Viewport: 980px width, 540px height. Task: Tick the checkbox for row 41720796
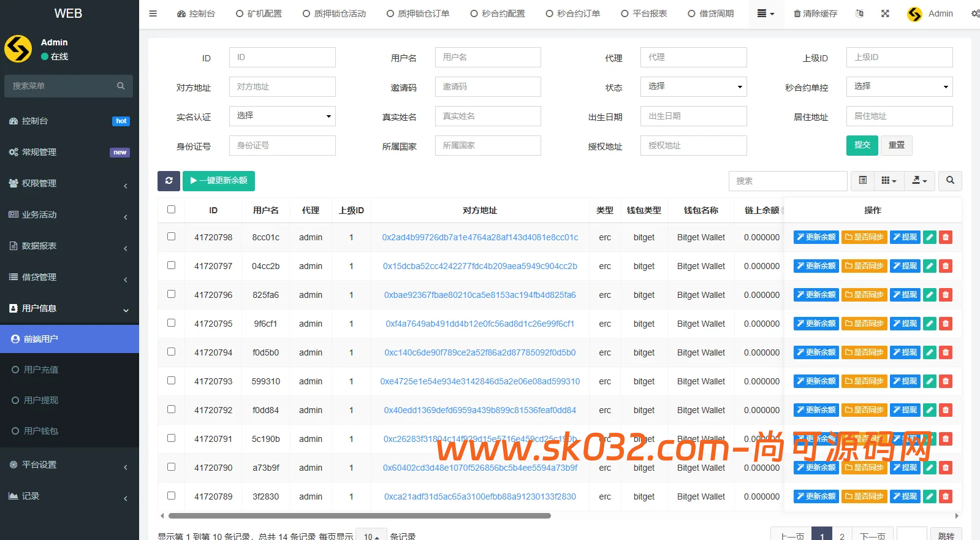[172, 294]
